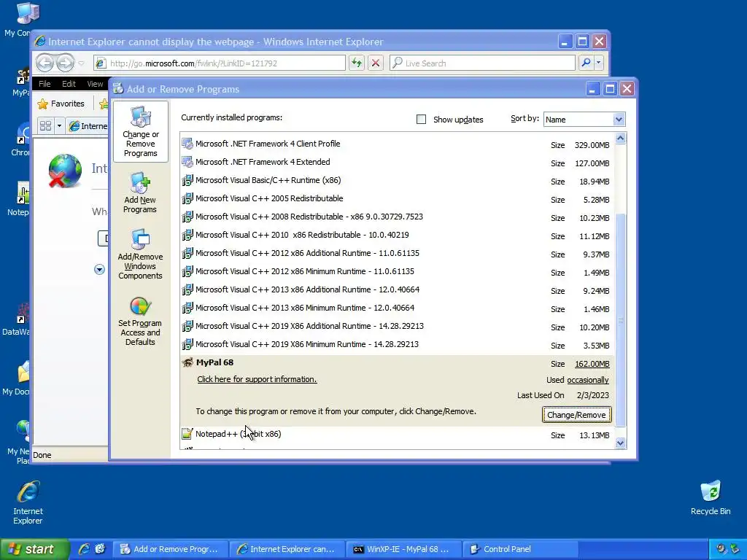747x560 pixels.
Task: Click the Windows Start button
Action: [34, 549]
